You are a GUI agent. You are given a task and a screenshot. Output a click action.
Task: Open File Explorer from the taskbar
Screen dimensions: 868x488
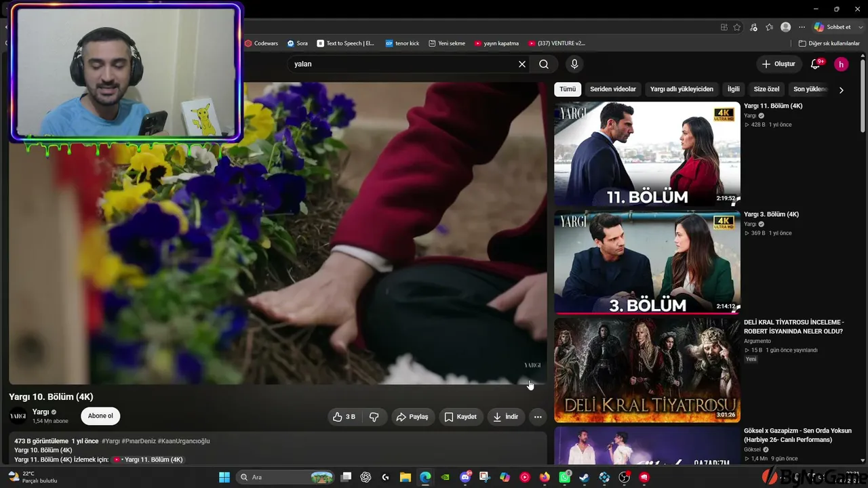click(406, 477)
